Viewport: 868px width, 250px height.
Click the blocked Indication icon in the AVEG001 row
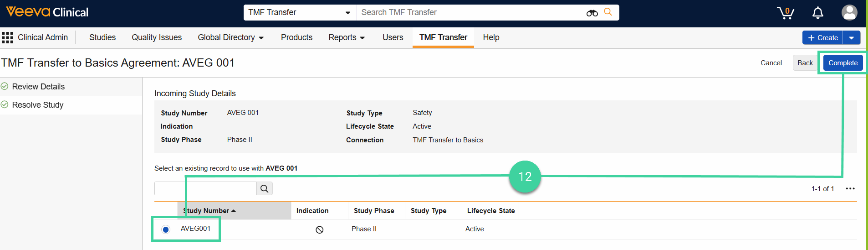[320, 229]
